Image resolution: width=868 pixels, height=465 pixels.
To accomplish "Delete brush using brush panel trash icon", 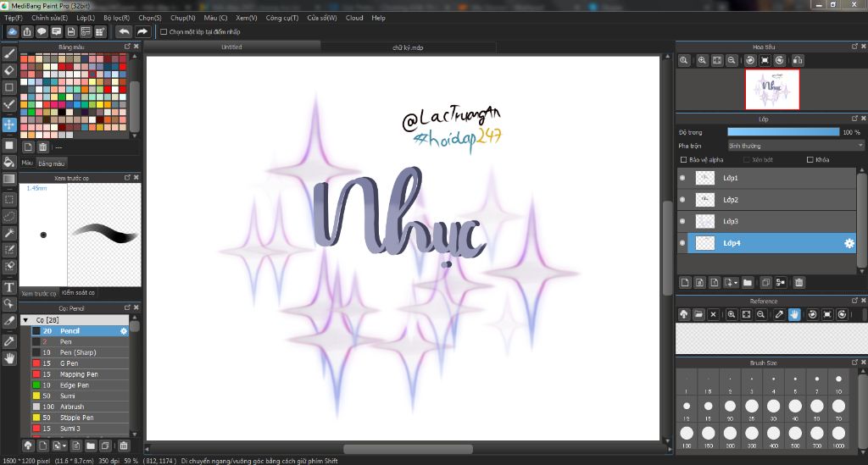I will tap(124, 445).
